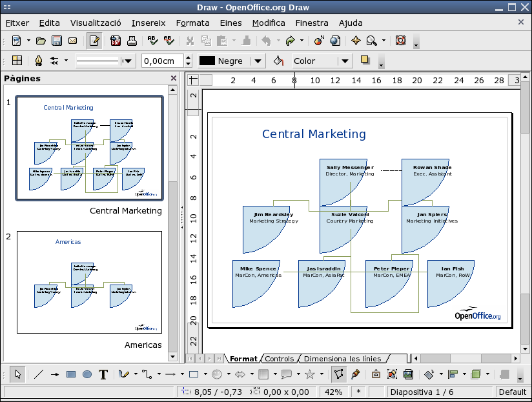This screenshot has width=532, height=402.
Task: Open the Negre line color dropdown
Action: 258,61
